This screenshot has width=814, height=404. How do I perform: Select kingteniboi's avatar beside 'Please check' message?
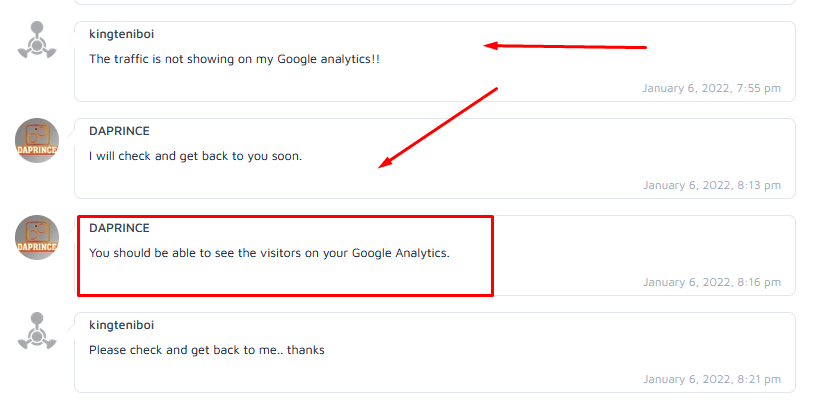[x=37, y=333]
